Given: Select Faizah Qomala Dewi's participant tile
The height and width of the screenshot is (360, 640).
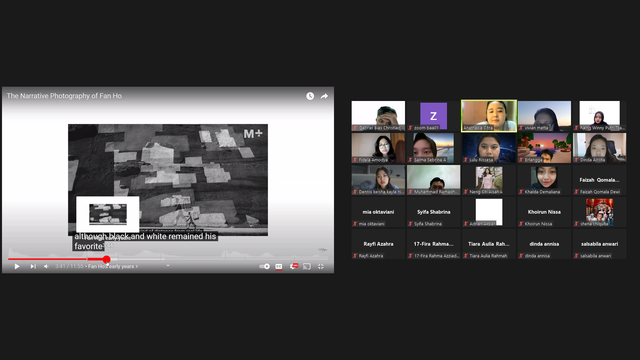Looking at the screenshot, I should [599, 180].
